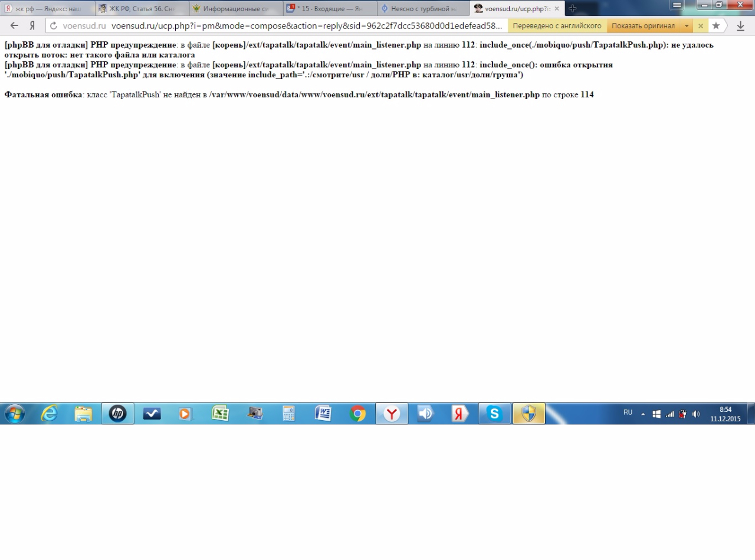Launch Skype from the taskbar
Screen dimensions: 755x560
pyautogui.click(x=494, y=414)
